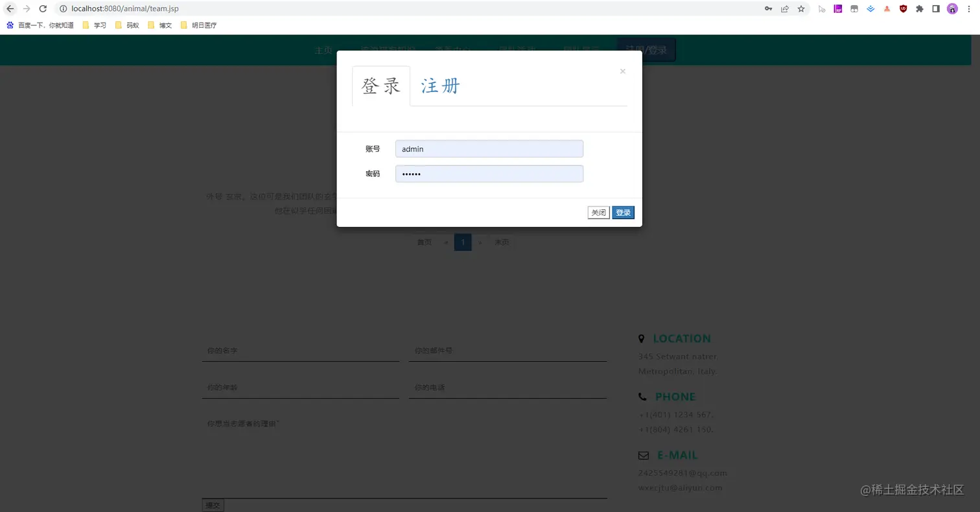The image size is (980, 512).
Task: Open the 码蚁 bookmark folder
Action: click(x=127, y=25)
